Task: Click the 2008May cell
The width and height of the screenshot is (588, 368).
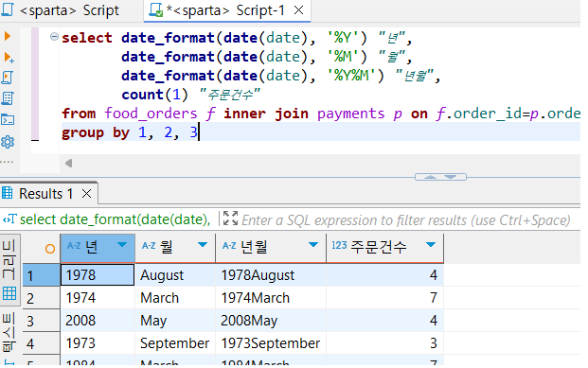Action: pyautogui.click(x=271, y=321)
